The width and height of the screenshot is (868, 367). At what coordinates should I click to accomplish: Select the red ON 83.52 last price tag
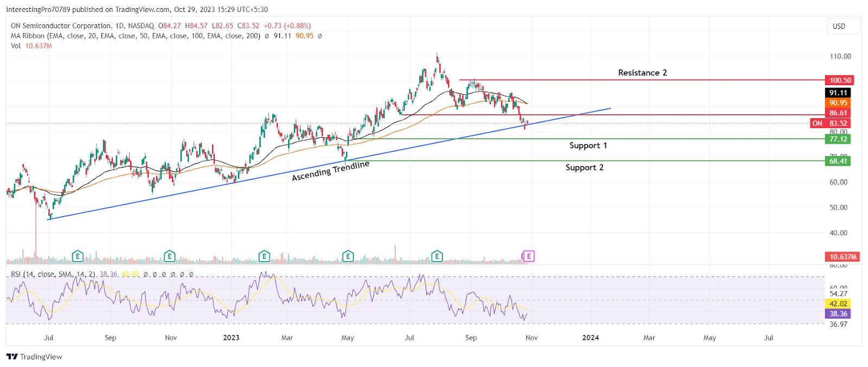(x=831, y=123)
